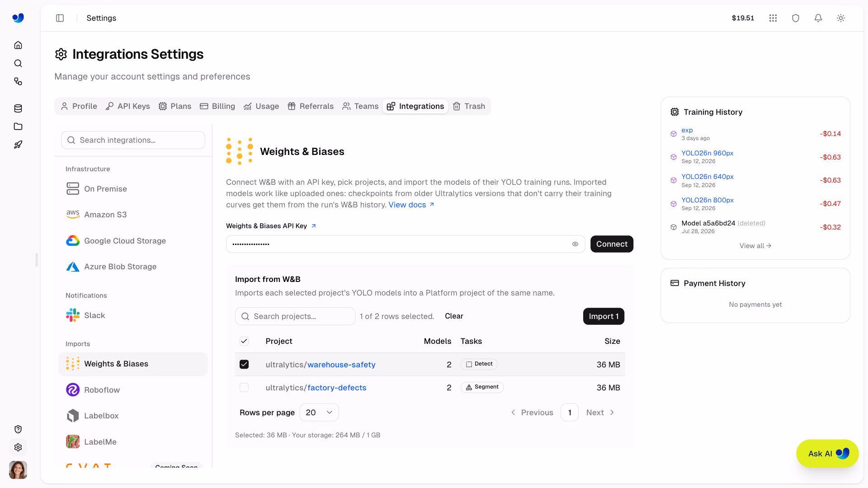The image size is (868, 488).
Task: Focus the Search projects field
Action: pos(295,316)
